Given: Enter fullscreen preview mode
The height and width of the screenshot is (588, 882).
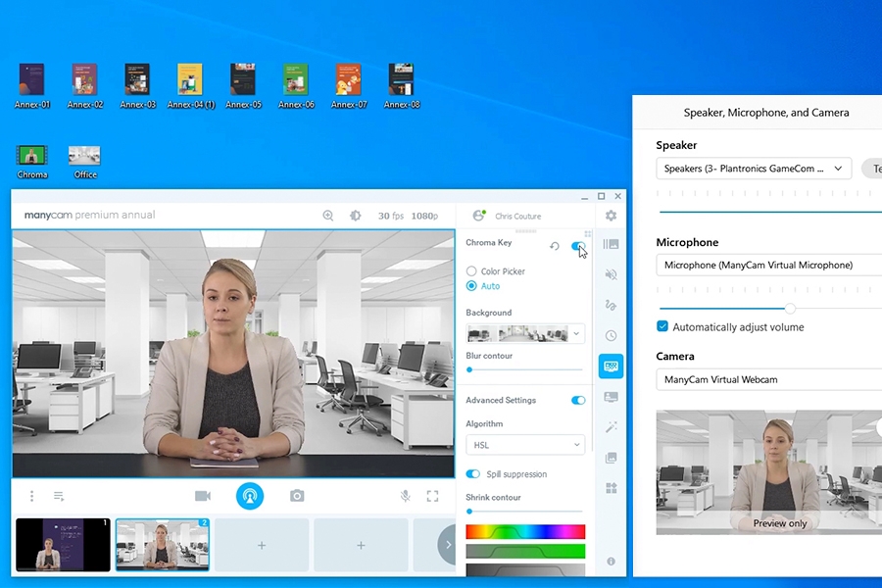Looking at the screenshot, I should (x=432, y=496).
